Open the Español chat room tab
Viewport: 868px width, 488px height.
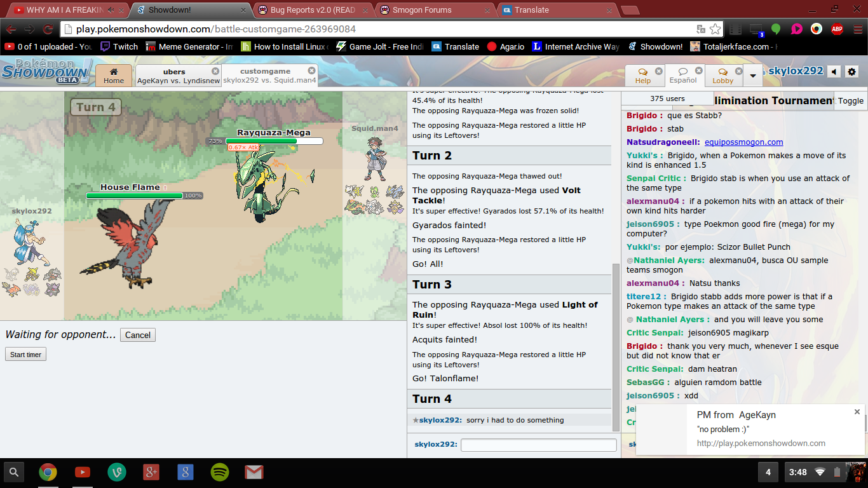(684, 76)
